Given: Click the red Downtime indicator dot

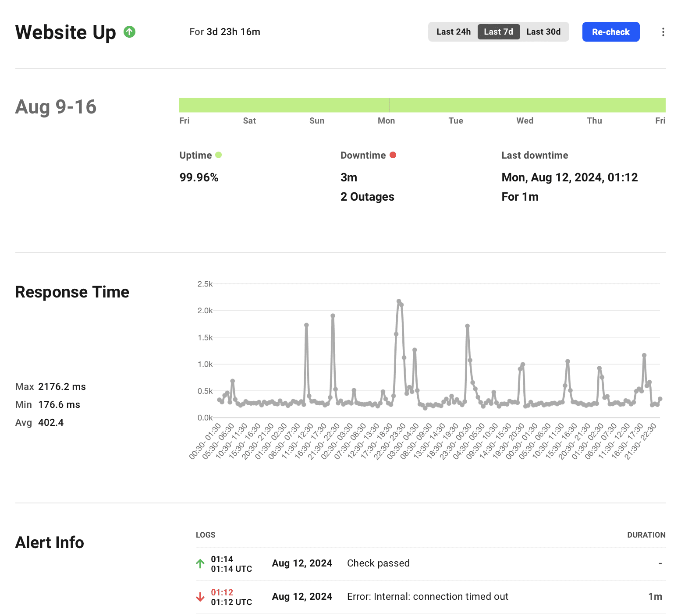Looking at the screenshot, I should coord(393,155).
